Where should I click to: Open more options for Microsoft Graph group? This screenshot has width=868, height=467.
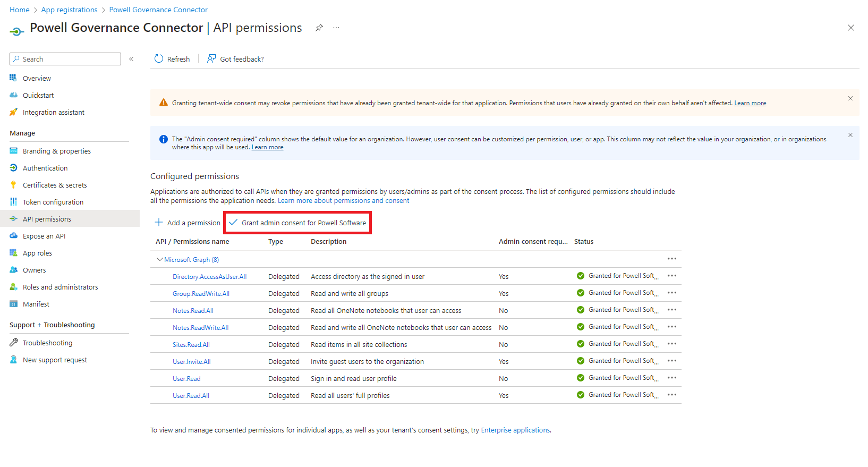click(672, 259)
